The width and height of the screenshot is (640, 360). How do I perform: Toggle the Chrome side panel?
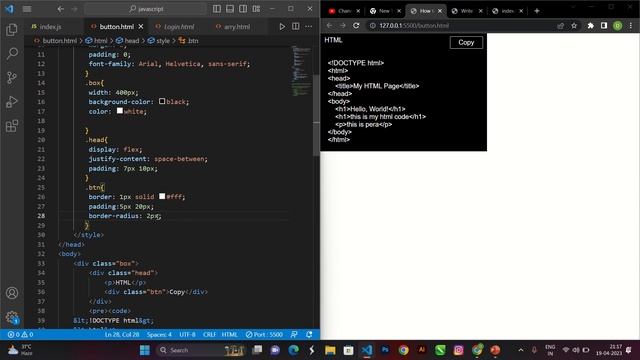pyautogui.click(x=604, y=25)
